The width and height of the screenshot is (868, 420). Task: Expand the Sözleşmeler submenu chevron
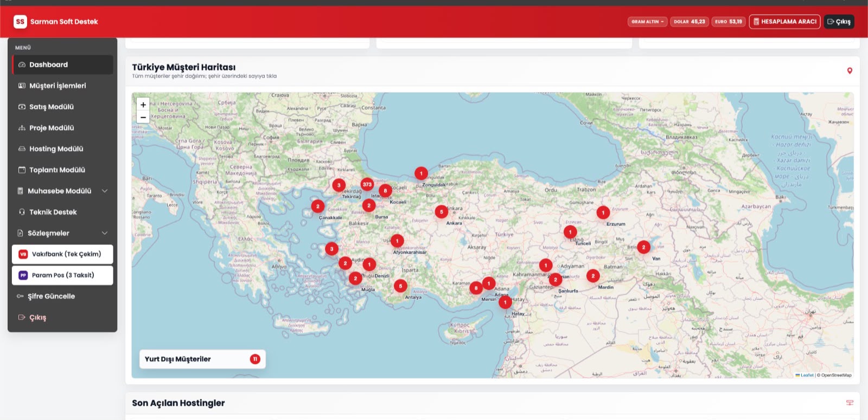coord(105,233)
